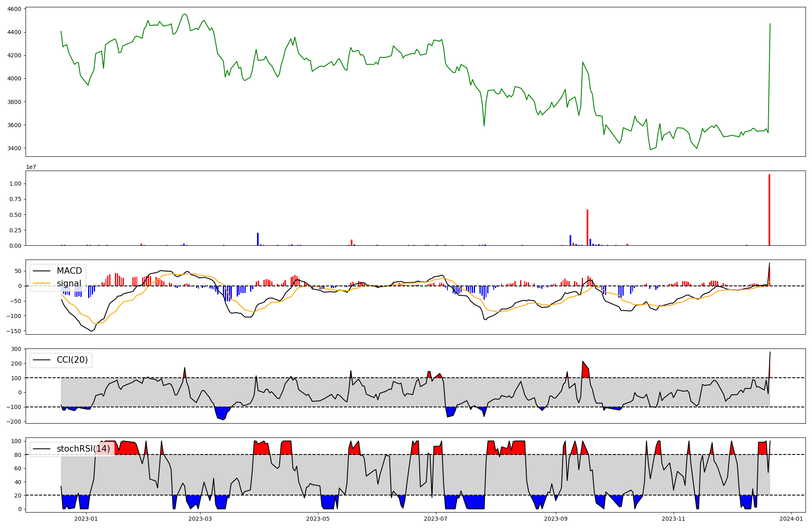Click the MACD legend label
Image resolution: width=812 pixels, height=528 pixels.
69,271
